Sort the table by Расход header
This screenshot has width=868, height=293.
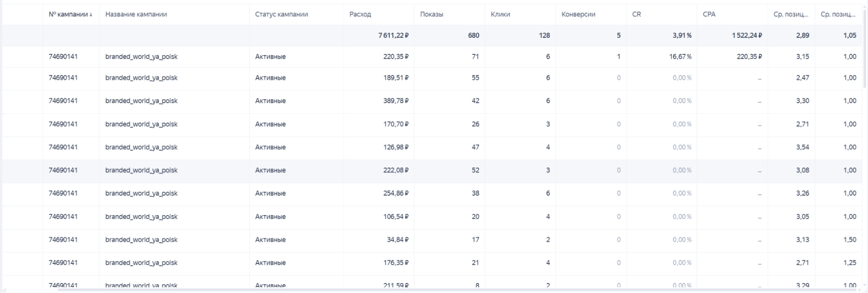(360, 14)
